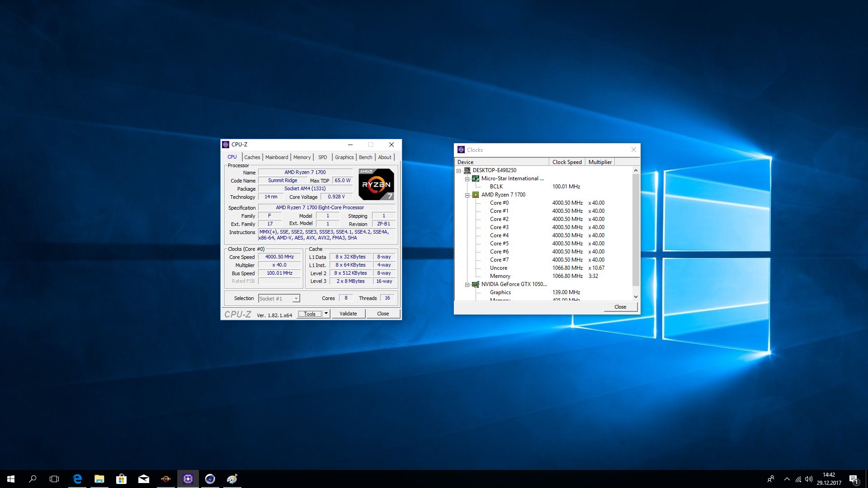Open the Socket #1 selection dropdown
Image resolution: width=868 pixels, height=488 pixels.
pos(296,299)
